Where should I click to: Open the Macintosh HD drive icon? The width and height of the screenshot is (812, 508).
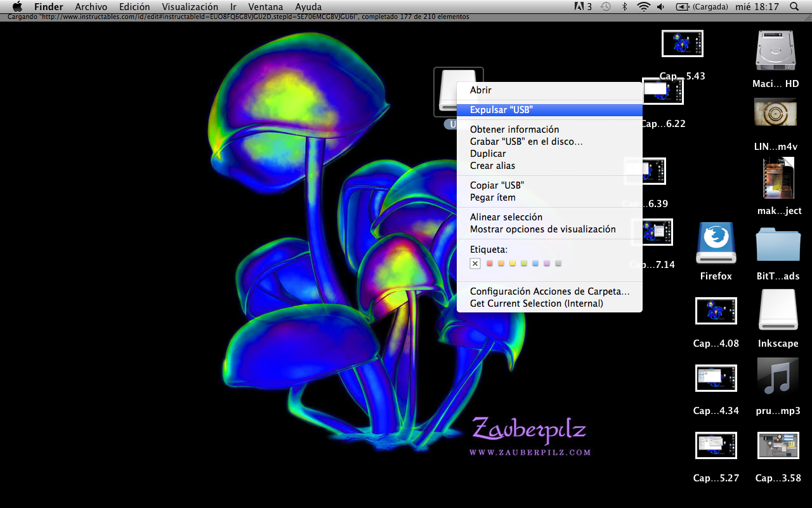(x=775, y=51)
